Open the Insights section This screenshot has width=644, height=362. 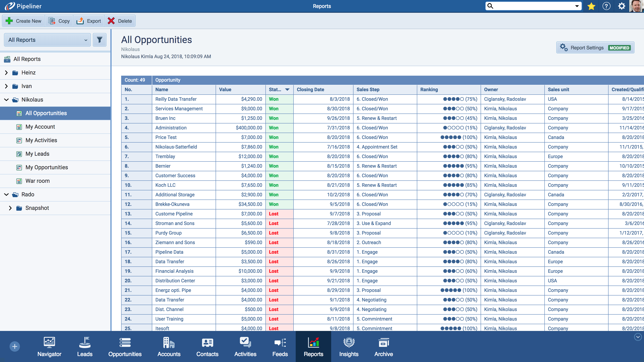tap(349, 347)
